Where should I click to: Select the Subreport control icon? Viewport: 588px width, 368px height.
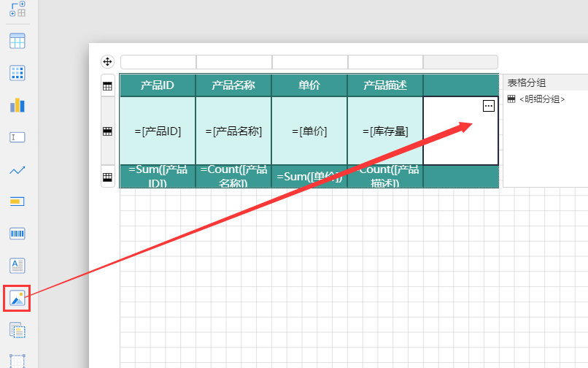(x=18, y=331)
